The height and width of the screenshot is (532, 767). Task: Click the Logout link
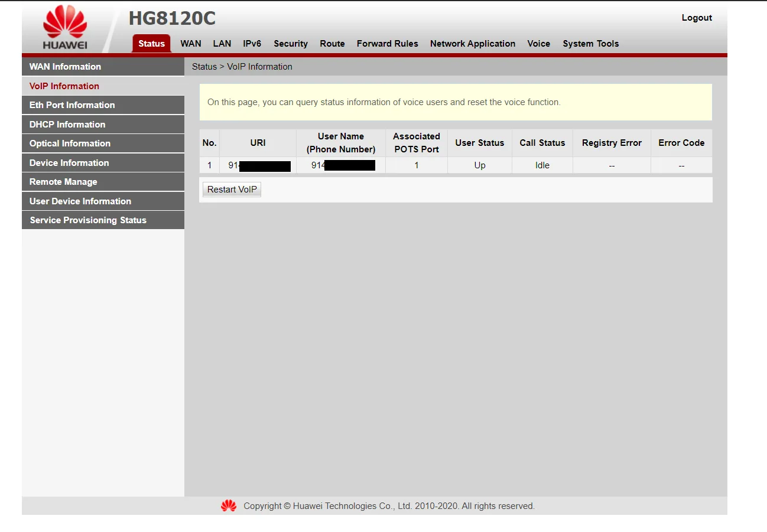(x=697, y=18)
